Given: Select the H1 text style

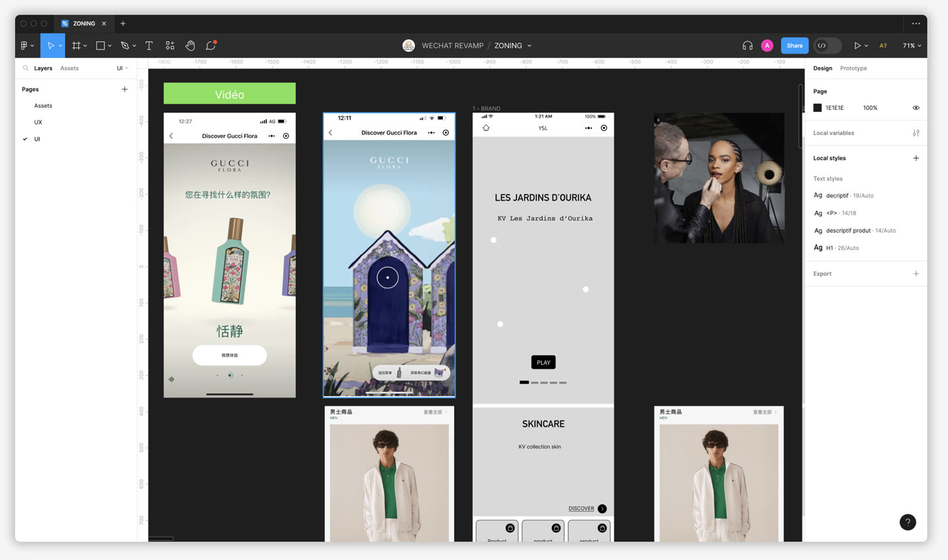Looking at the screenshot, I should [x=866, y=248].
